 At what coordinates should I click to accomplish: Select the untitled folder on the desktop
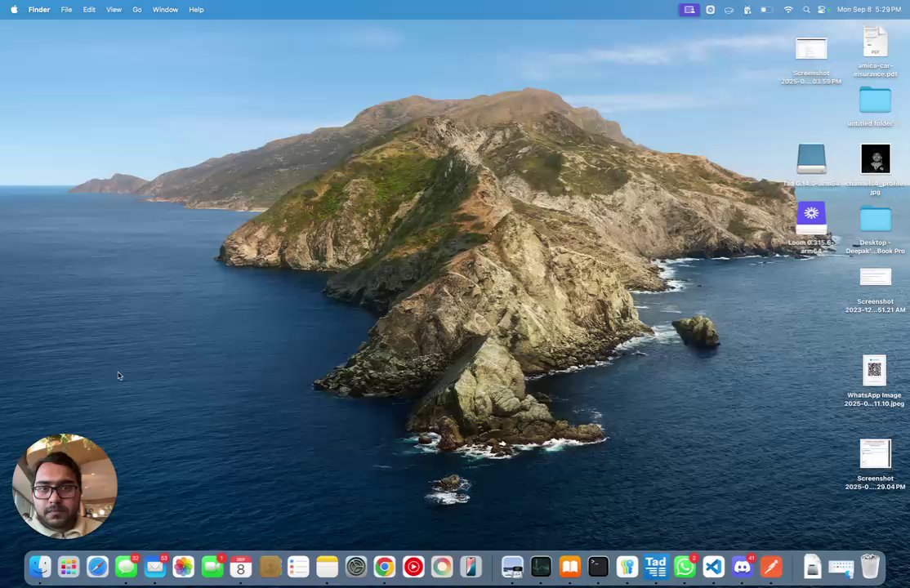pos(875,100)
